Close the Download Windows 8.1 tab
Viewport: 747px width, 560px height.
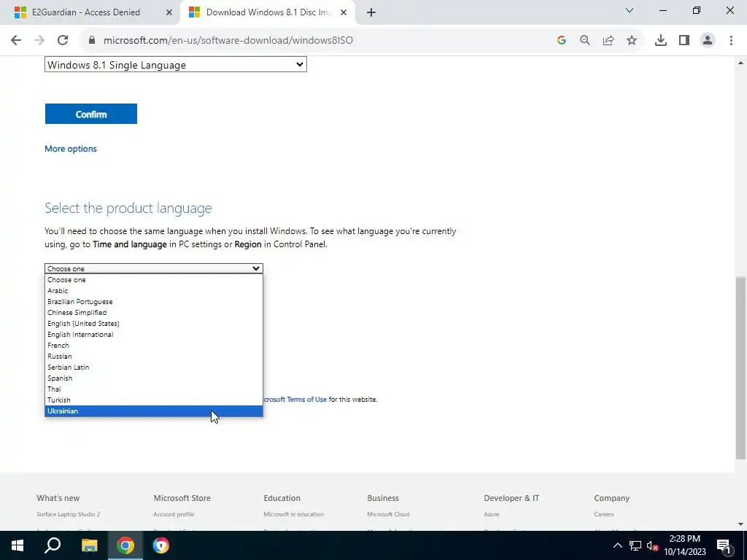coord(344,12)
